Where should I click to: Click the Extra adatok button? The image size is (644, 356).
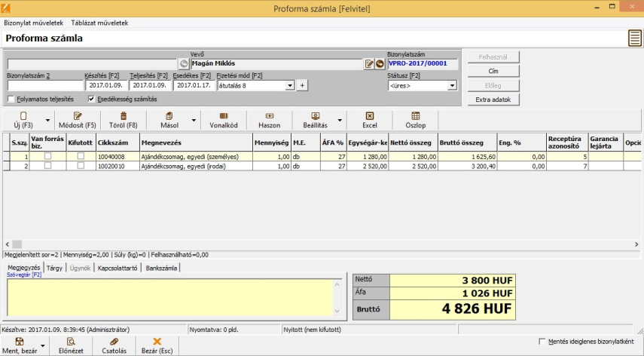pyautogui.click(x=493, y=100)
